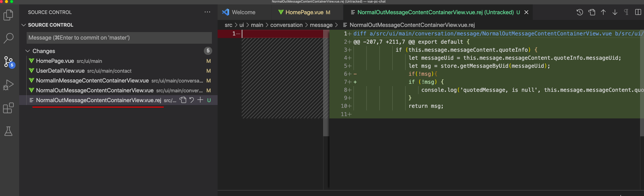Image resolution: width=644 pixels, height=196 pixels.
Task: Click breadcrumb segment 'main'
Action: click(257, 25)
